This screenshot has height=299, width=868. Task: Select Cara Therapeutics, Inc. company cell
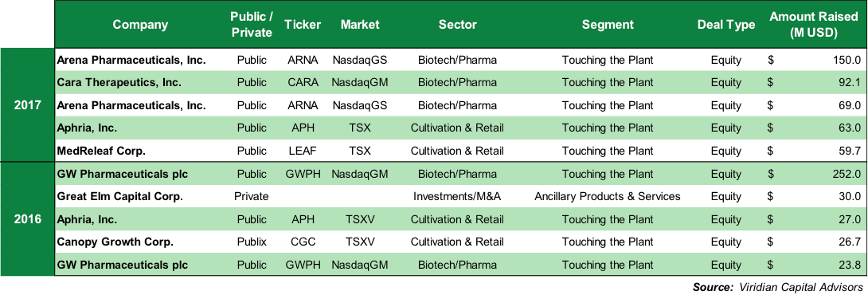pyautogui.click(x=119, y=83)
